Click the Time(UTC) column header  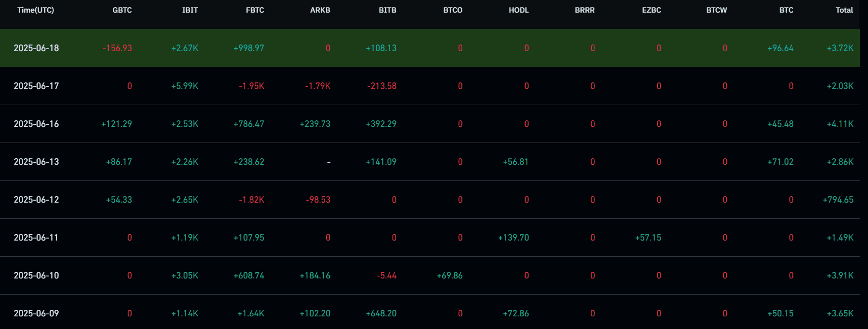[x=35, y=10]
